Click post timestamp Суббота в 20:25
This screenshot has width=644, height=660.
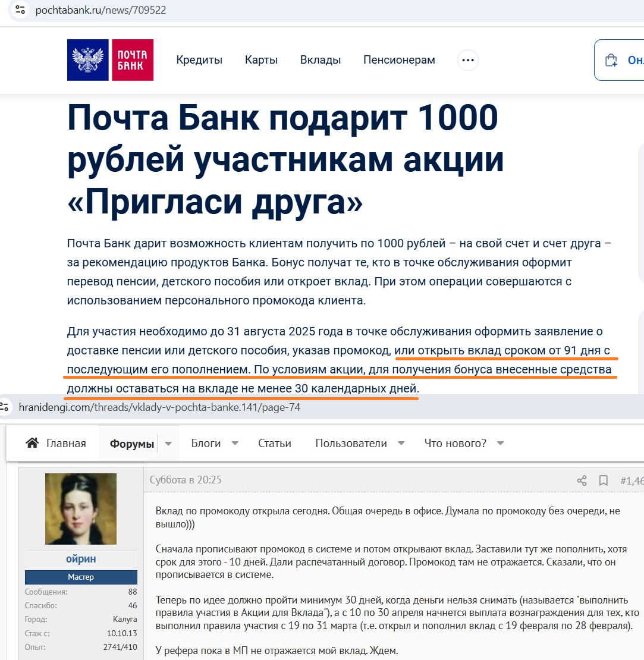click(186, 480)
